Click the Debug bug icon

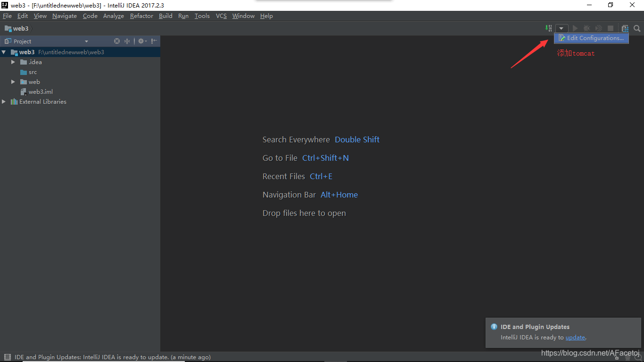point(587,29)
